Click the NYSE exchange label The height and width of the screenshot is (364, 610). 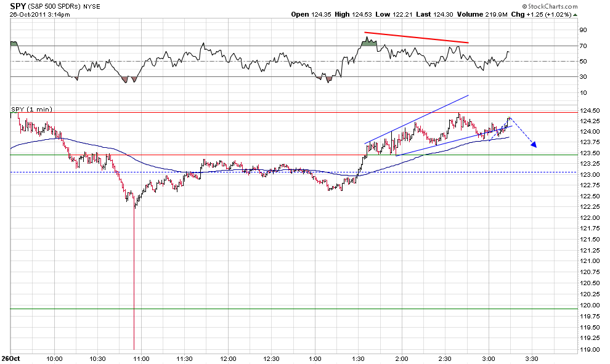click(x=91, y=7)
